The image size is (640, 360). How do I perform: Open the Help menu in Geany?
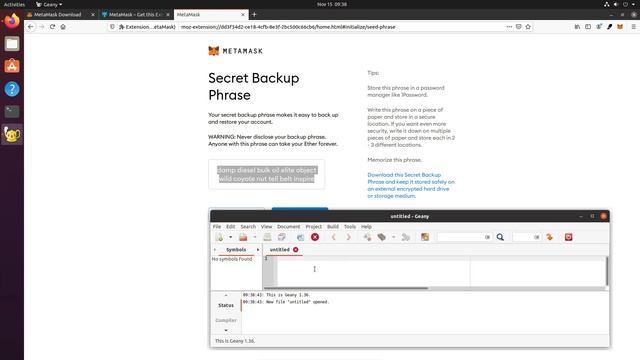366,227
